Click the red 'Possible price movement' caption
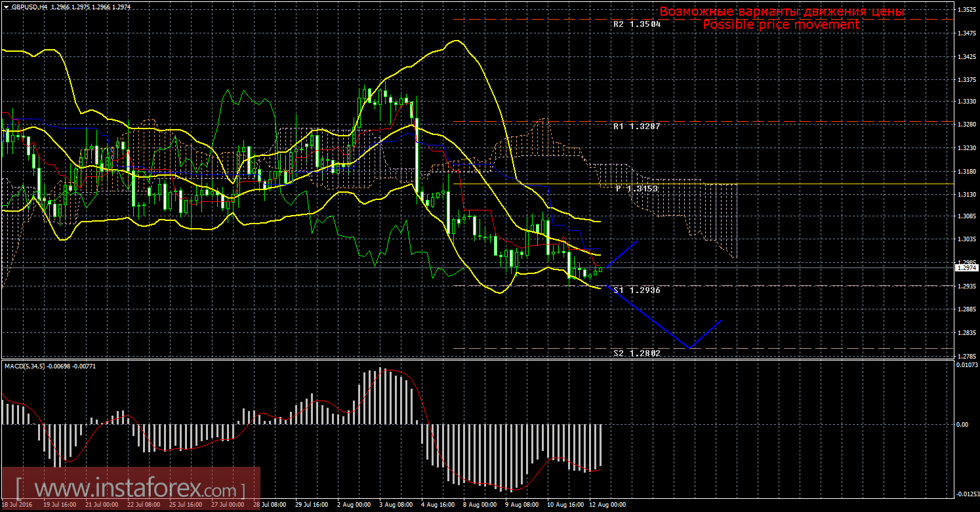980x512 pixels. [781, 24]
